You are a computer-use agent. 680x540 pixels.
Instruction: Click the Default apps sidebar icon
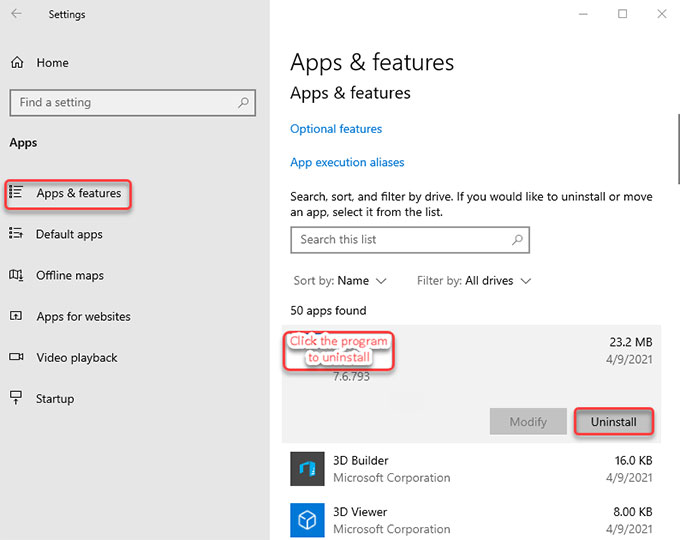click(16, 233)
